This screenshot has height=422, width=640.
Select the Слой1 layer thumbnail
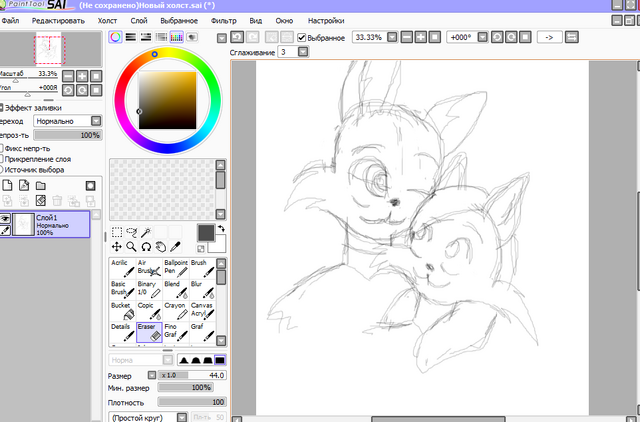[x=23, y=224]
